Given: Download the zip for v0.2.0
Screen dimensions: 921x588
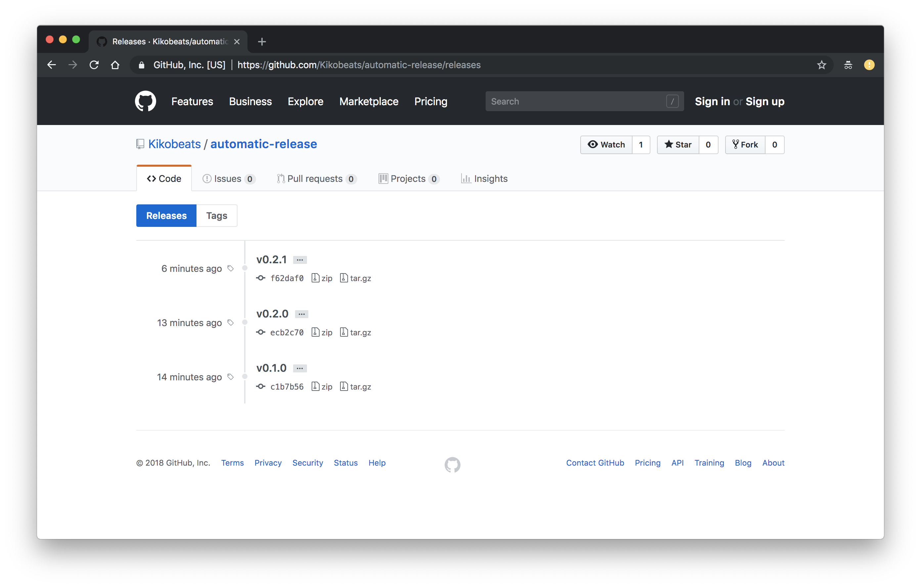Looking at the screenshot, I should [x=323, y=332].
